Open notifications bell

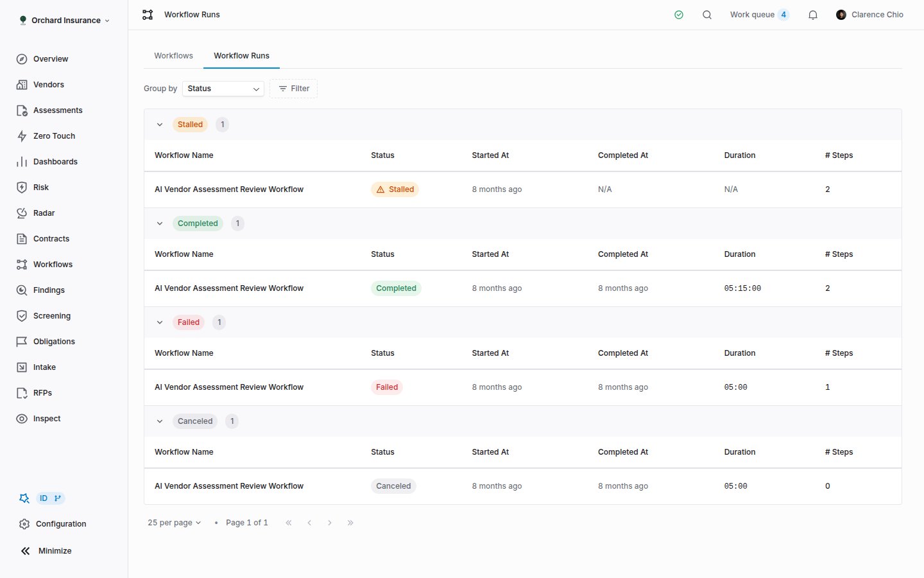point(813,15)
